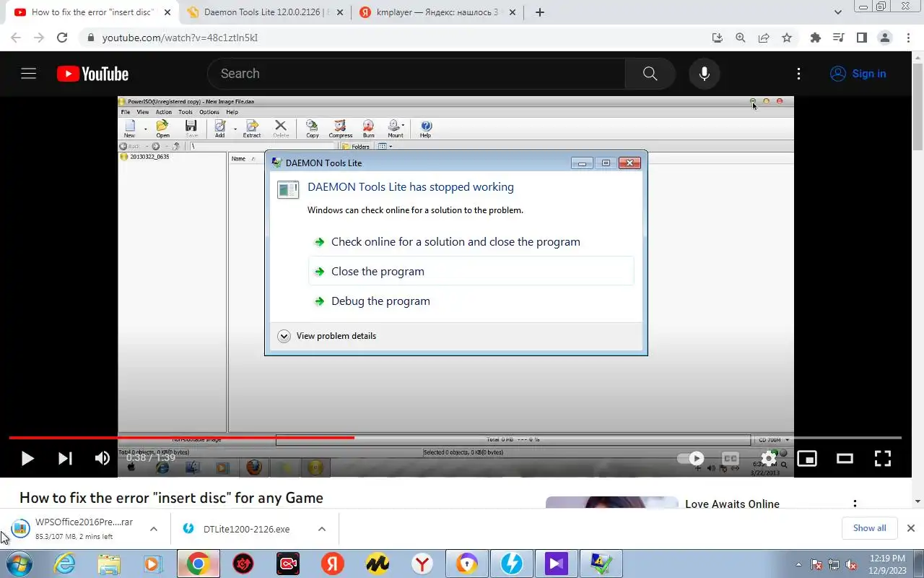Open the taskbar clock showing 12:19 PM
Screen dimensions: 924x578
(888, 564)
